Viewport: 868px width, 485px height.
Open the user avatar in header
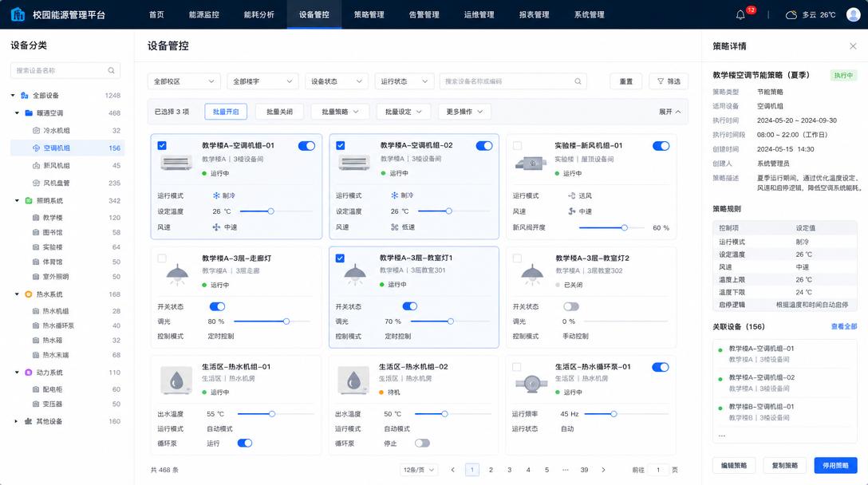[x=854, y=14]
